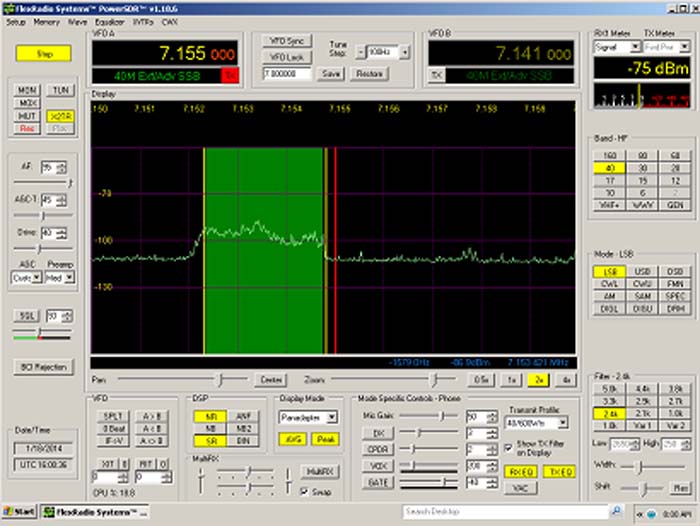This screenshot has height=526, width=700.
Task: Toggle the Peak display button
Action: click(325, 439)
